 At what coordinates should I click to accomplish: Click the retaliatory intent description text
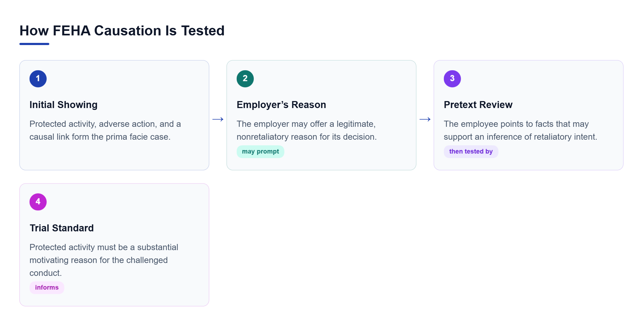click(x=521, y=130)
